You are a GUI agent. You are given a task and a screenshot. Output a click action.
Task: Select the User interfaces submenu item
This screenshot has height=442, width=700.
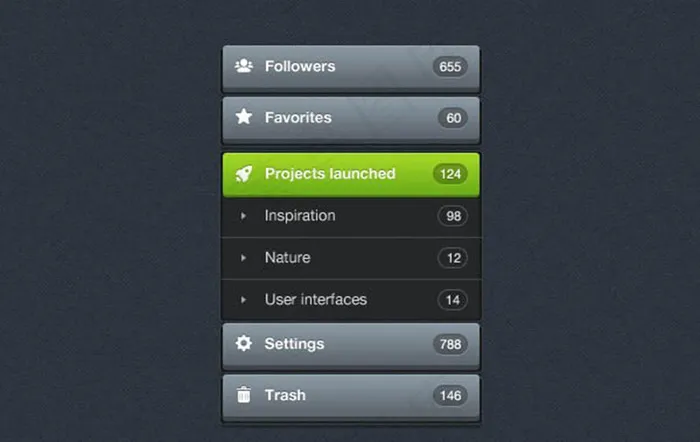(315, 300)
